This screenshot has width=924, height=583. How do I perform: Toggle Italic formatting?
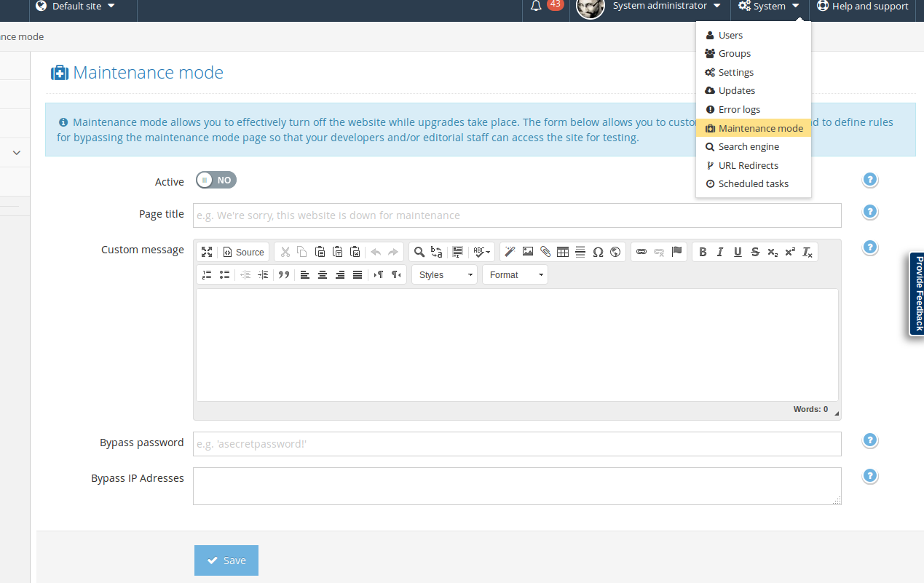[720, 252]
